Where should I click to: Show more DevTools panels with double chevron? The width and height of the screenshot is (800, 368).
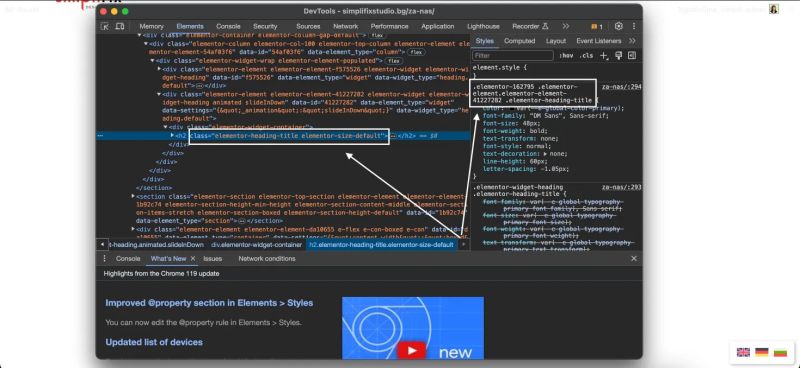tap(566, 26)
